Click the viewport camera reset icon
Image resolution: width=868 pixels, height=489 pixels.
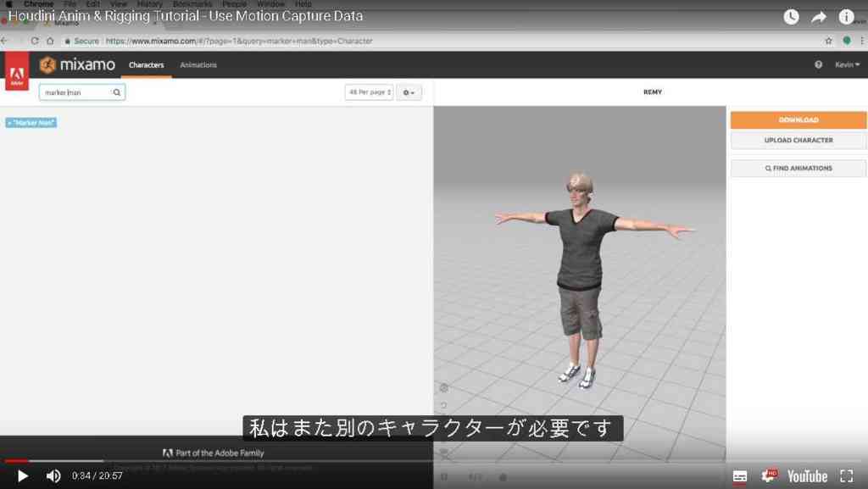point(444,405)
